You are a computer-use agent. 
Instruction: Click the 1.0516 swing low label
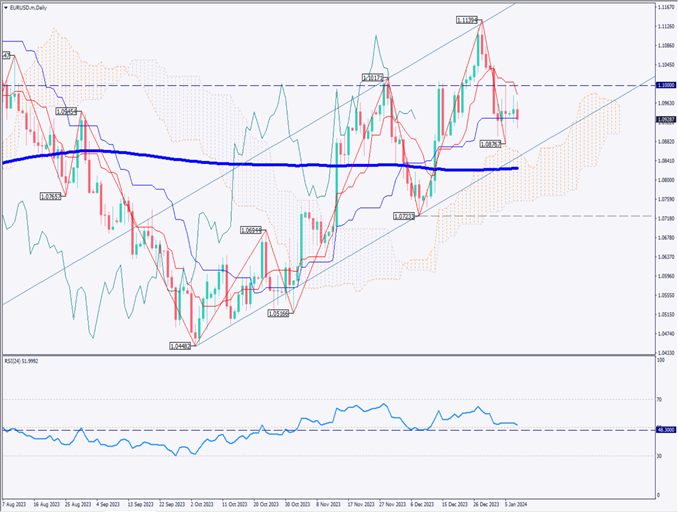pyautogui.click(x=279, y=313)
